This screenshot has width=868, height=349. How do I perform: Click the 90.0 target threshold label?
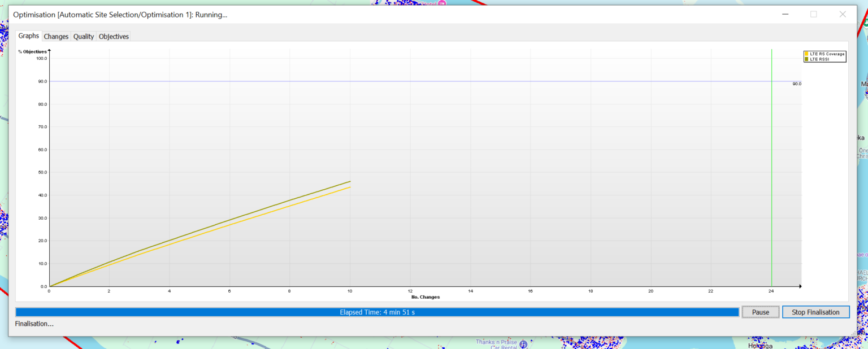pyautogui.click(x=797, y=84)
